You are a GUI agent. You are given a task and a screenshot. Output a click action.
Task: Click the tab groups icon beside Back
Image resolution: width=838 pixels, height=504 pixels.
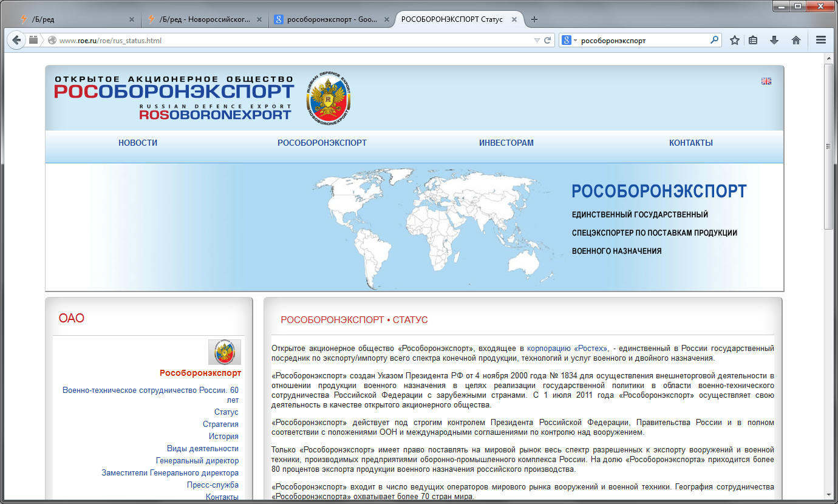(33, 40)
